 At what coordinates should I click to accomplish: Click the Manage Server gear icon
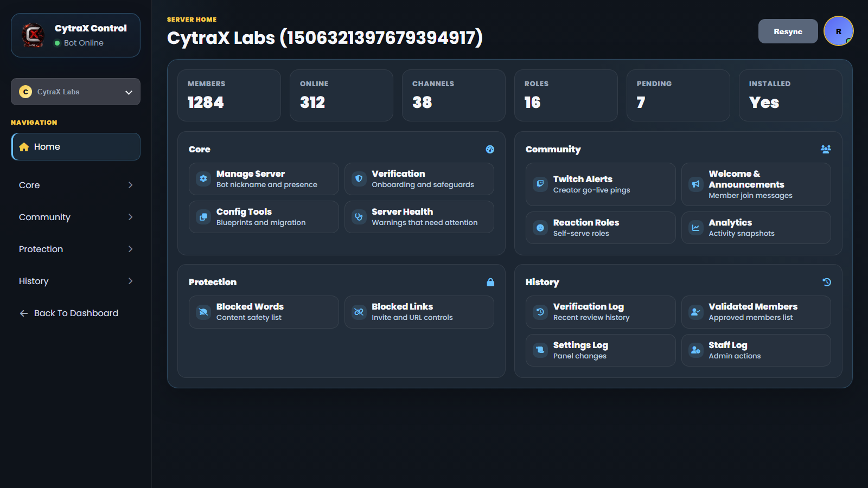(x=203, y=179)
